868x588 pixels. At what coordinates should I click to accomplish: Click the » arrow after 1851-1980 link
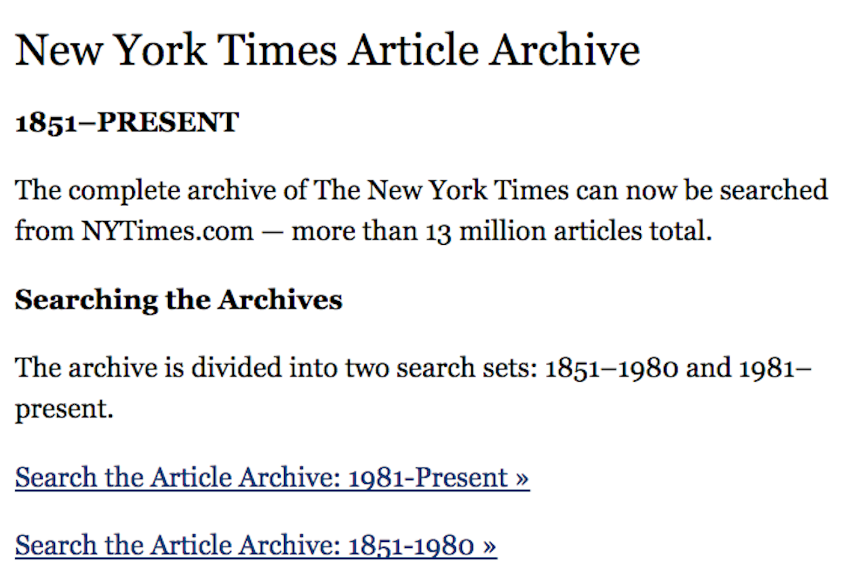[489, 545]
